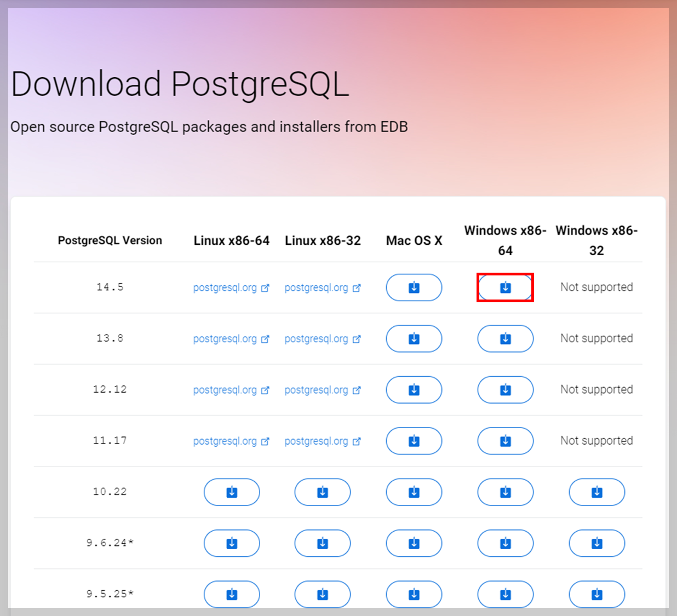This screenshot has height=616, width=677.
Task: Select the Windows x86-64 column header
Action: point(505,240)
